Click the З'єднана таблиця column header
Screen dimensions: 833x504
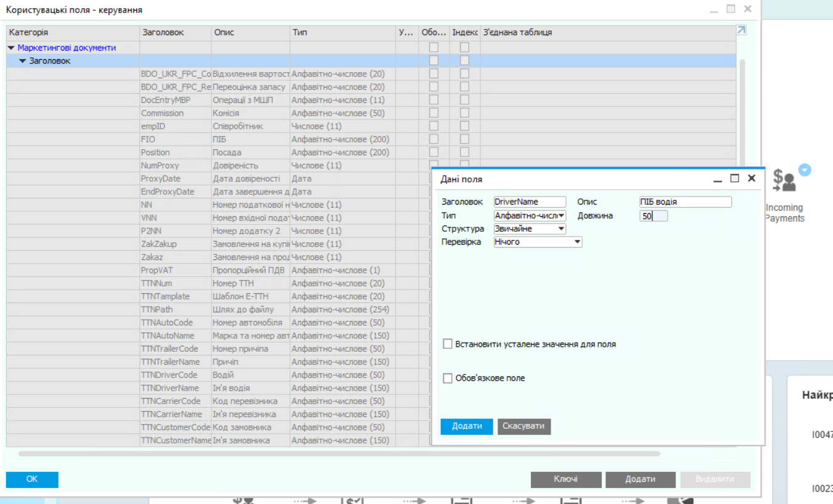click(608, 32)
